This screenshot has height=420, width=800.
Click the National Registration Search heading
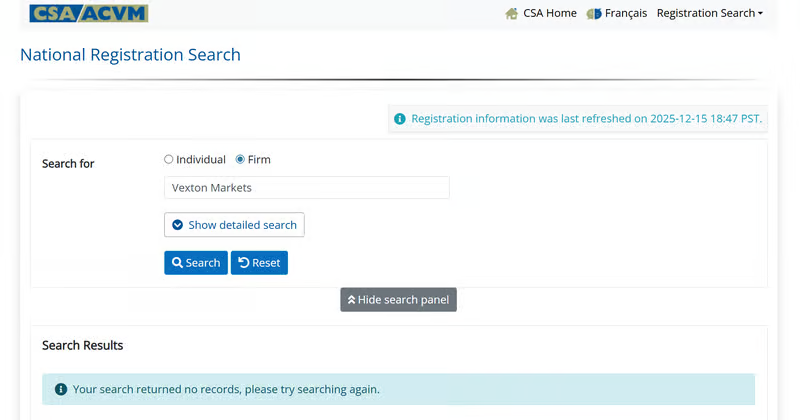130,55
